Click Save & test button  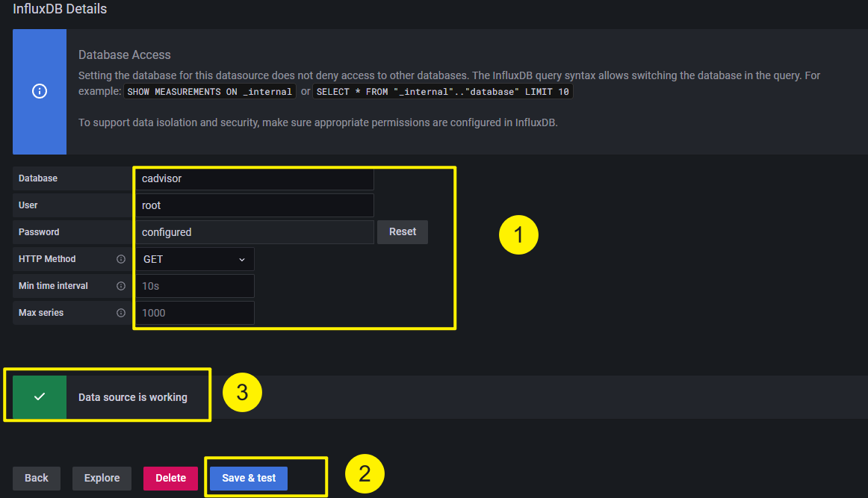pos(249,478)
